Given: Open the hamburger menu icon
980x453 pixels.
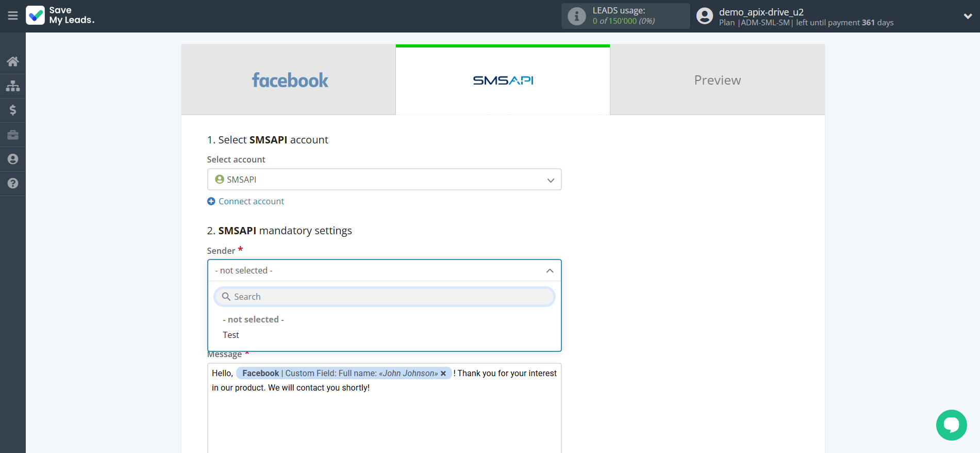Looking at the screenshot, I should (13, 16).
